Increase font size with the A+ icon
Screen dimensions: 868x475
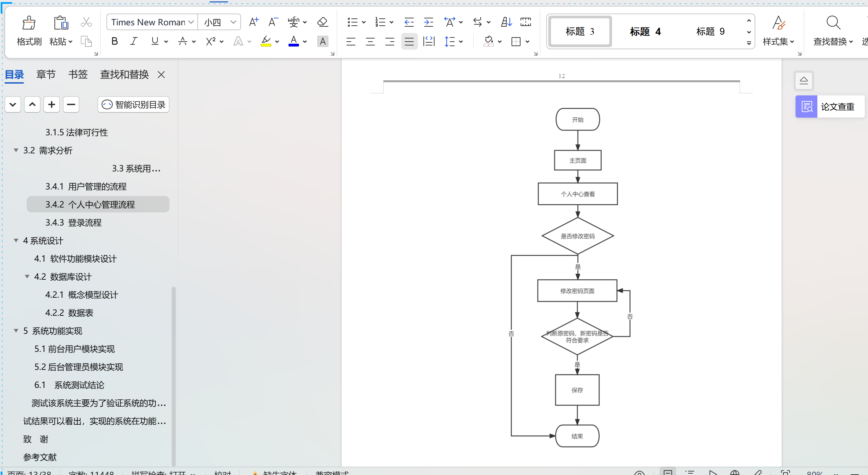(253, 22)
